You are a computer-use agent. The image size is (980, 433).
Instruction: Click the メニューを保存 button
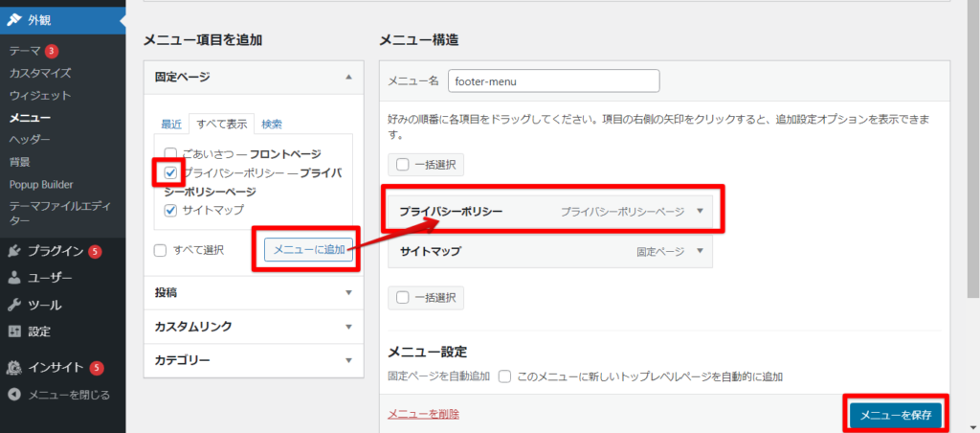pyautogui.click(x=896, y=415)
